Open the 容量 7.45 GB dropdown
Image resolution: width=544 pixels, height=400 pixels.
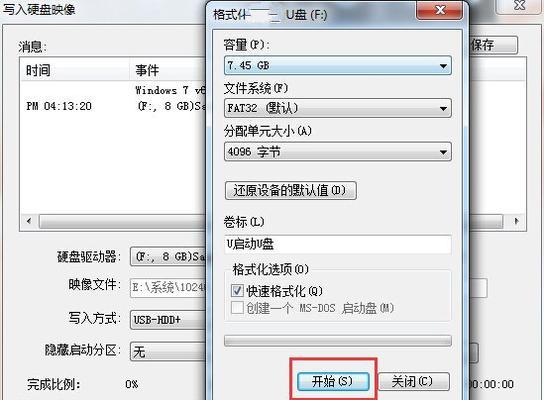(338, 65)
